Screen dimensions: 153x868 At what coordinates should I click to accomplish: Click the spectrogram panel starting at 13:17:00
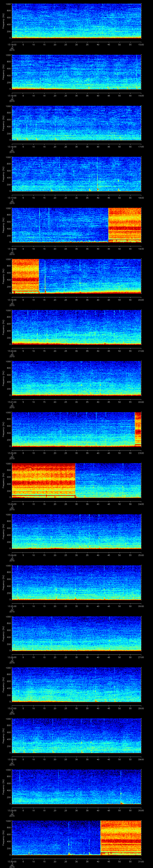pyautogui.click(x=77, y=174)
